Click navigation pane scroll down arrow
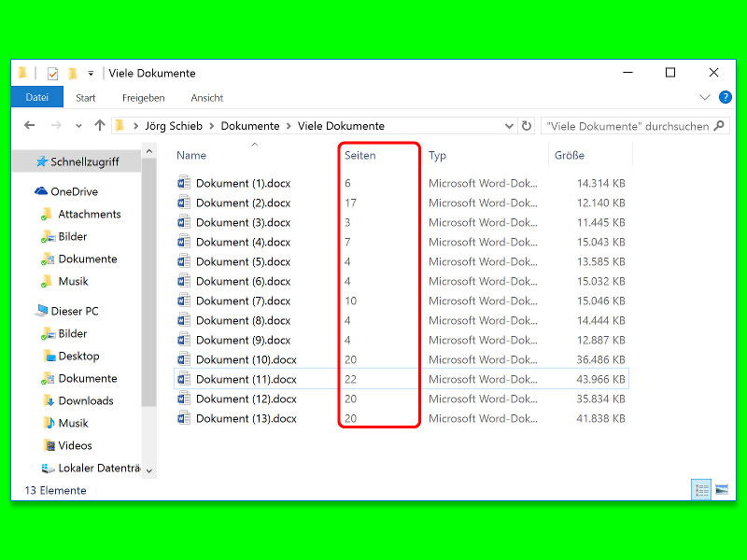The image size is (747, 560). (x=149, y=470)
